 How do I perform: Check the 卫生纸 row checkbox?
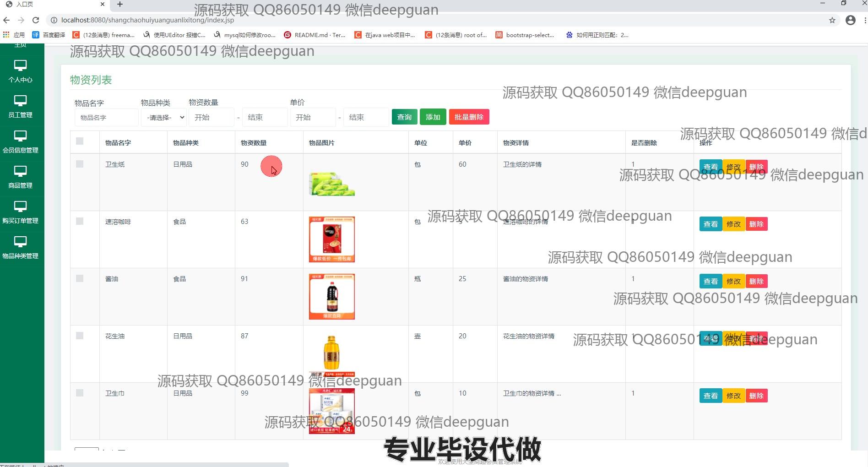click(80, 164)
